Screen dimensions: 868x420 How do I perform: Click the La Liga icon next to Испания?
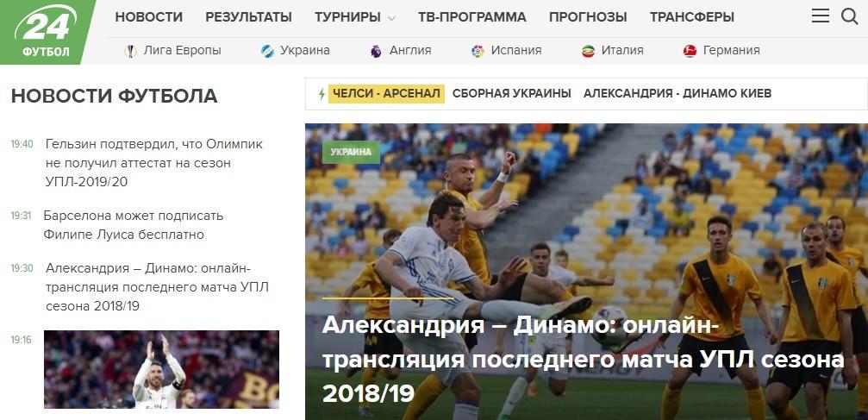[478, 51]
